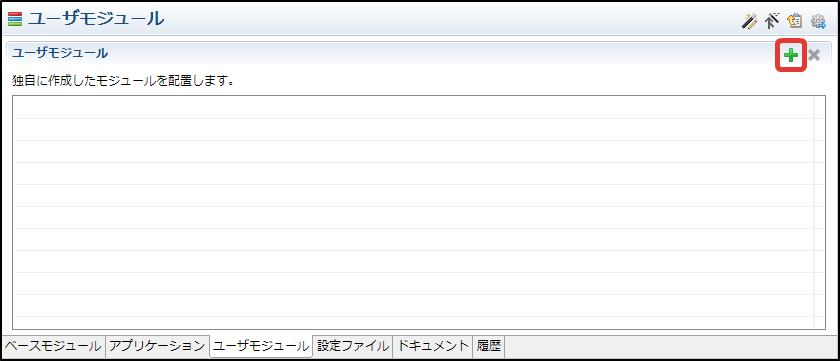This screenshot has height=361, width=840.
Task: Select the ユーザモジュール bottom tab
Action: [260, 346]
